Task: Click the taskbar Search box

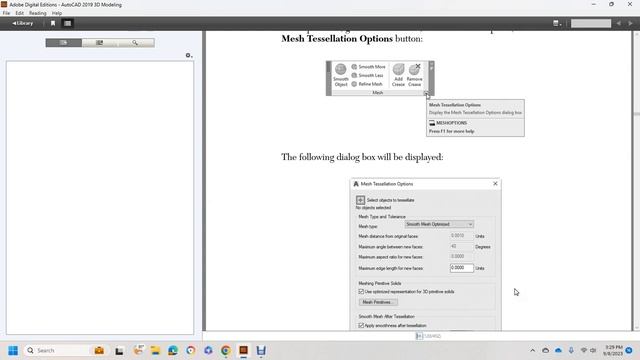Action: pos(57,350)
